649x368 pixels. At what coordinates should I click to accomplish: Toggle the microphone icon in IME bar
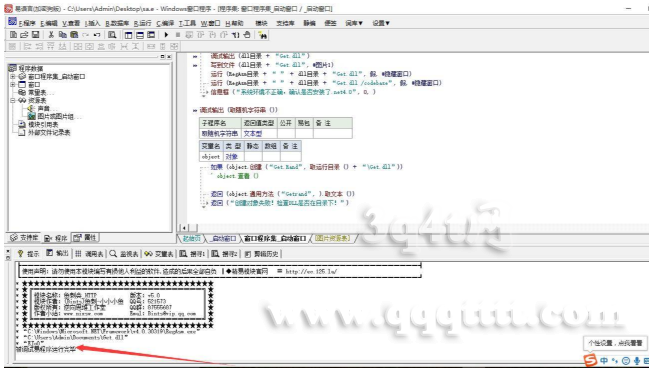click(637, 361)
